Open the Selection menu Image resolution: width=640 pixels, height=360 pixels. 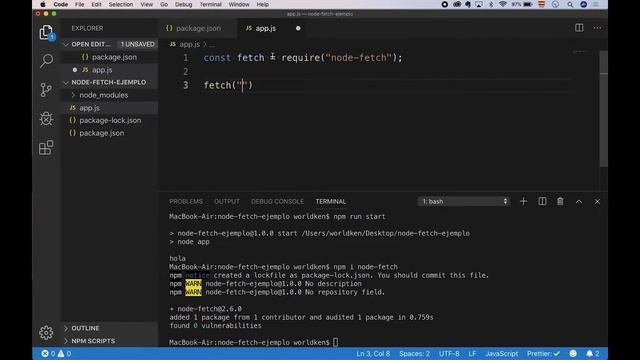coord(121,4)
